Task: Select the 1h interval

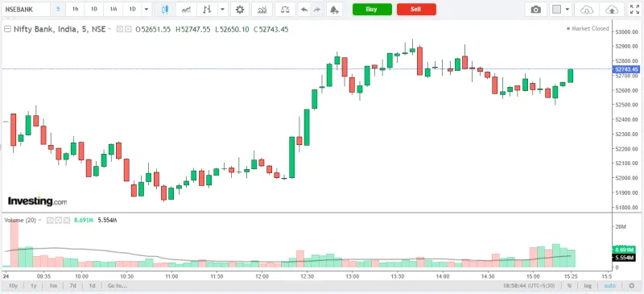Action: 75,9
